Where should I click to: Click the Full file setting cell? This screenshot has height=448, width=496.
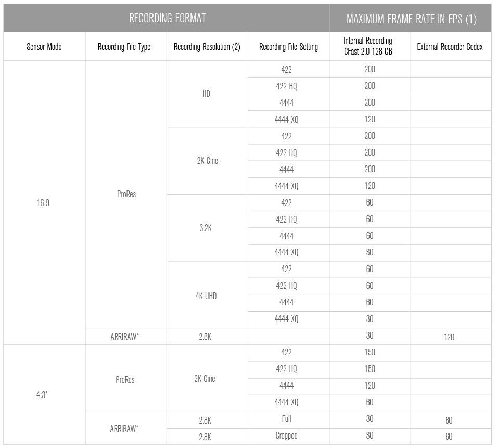(x=286, y=419)
